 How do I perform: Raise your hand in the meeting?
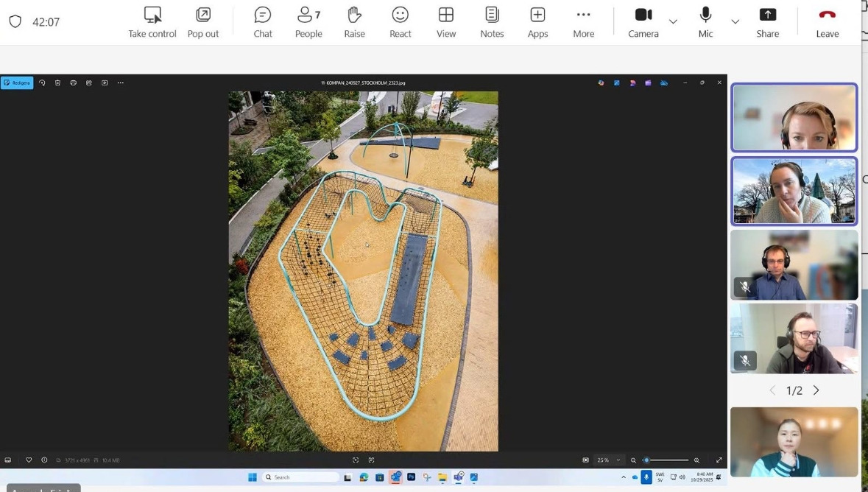point(354,22)
